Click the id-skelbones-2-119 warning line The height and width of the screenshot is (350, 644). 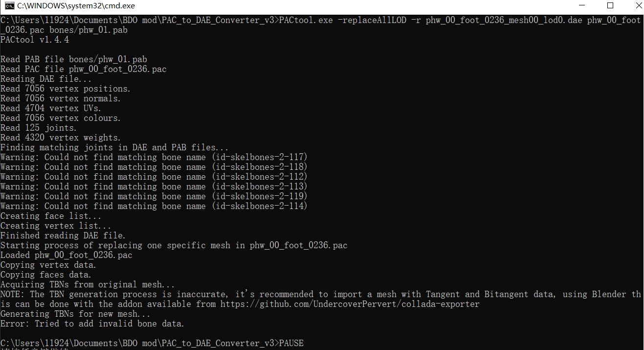point(154,196)
